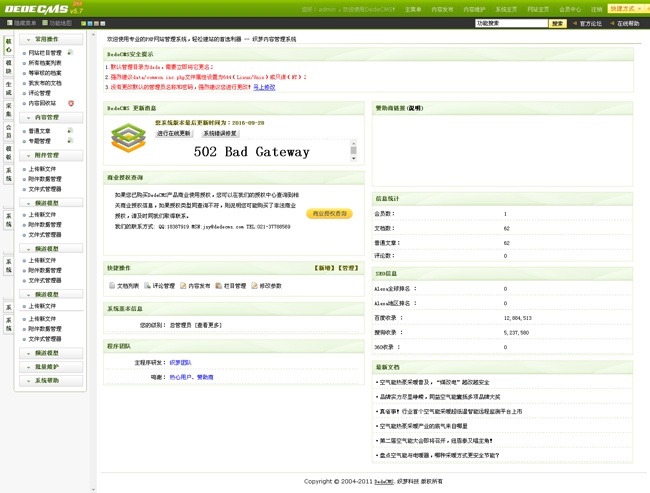The height and width of the screenshot is (493, 650).
Task: Click the 栏目管理 quick action icon
Action: [218, 286]
